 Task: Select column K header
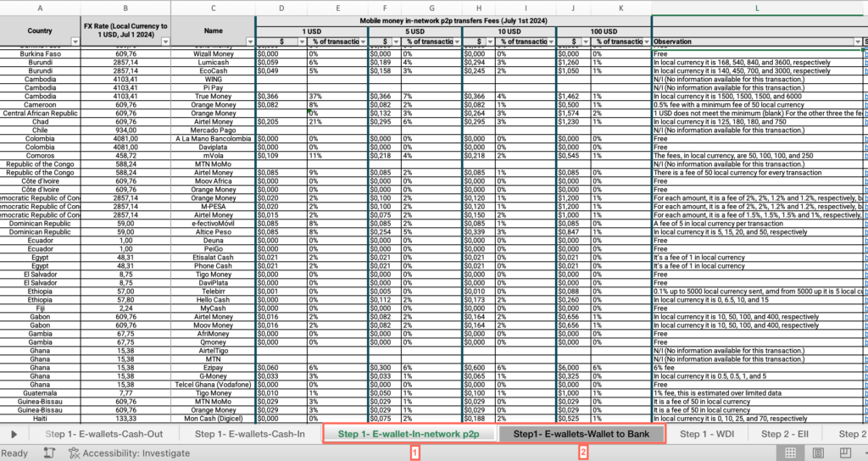pos(621,8)
